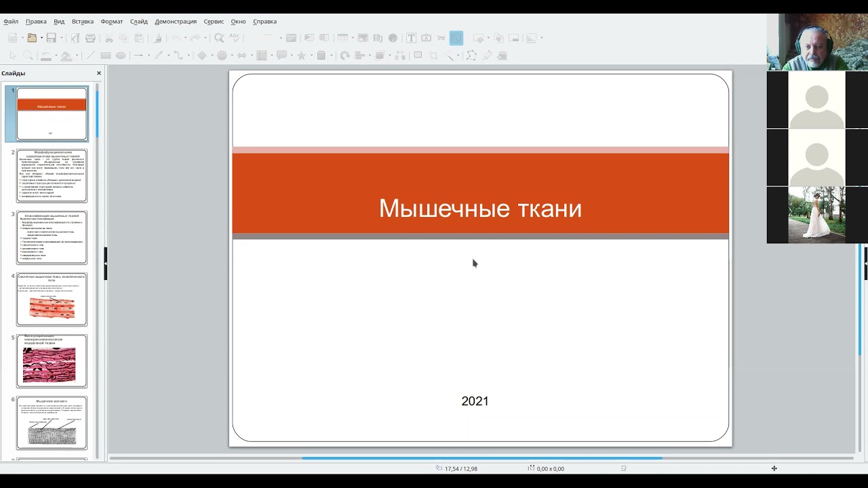The height and width of the screenshot is (488, 868).
Task: Pick the Rectangle drawing tool
Action: point(106,56)
